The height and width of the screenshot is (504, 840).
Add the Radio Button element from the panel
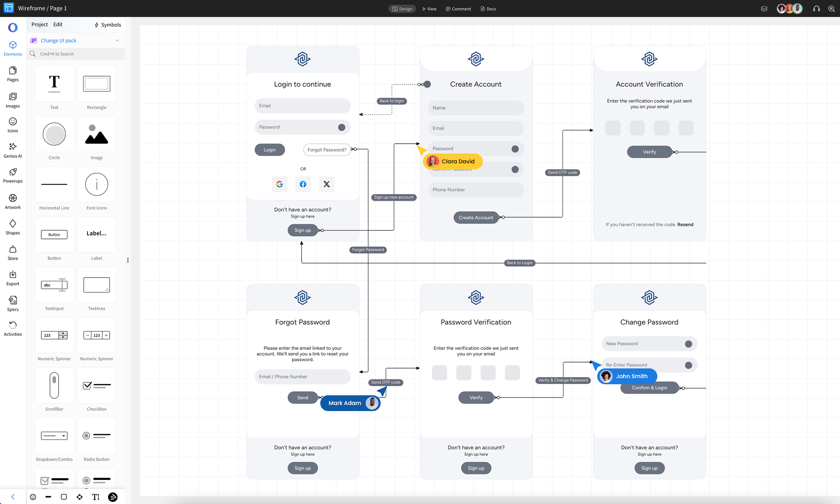(x=97, y=436)
